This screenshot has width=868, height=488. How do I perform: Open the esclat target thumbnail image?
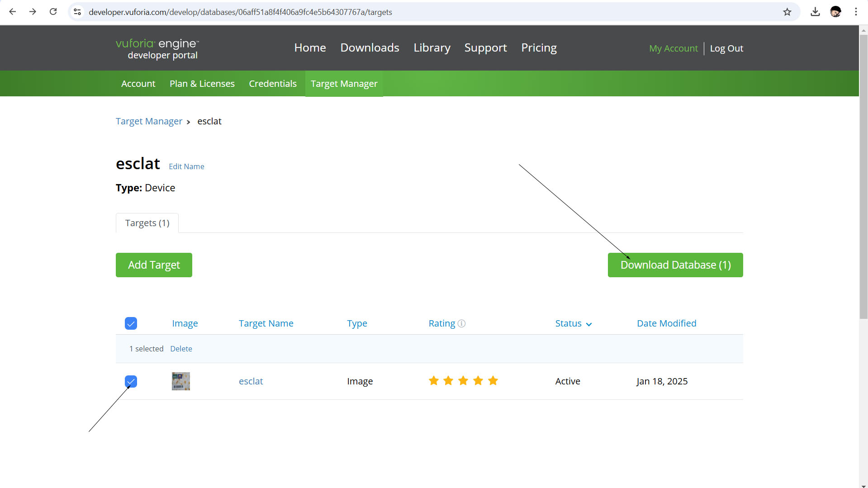pyautogui.click(x=180, y=381)
